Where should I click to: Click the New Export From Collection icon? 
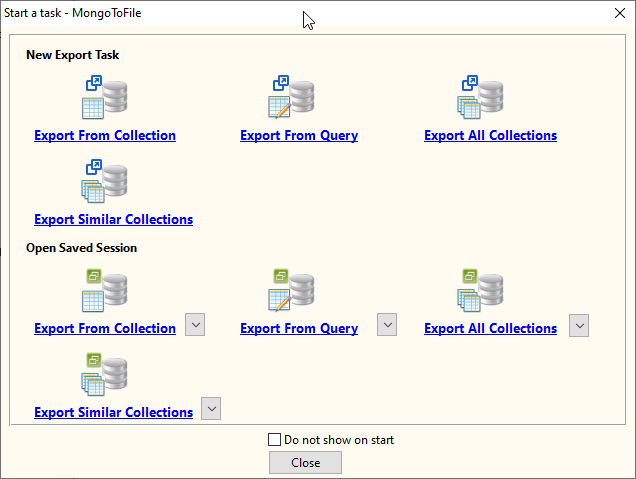coord(105,98)
